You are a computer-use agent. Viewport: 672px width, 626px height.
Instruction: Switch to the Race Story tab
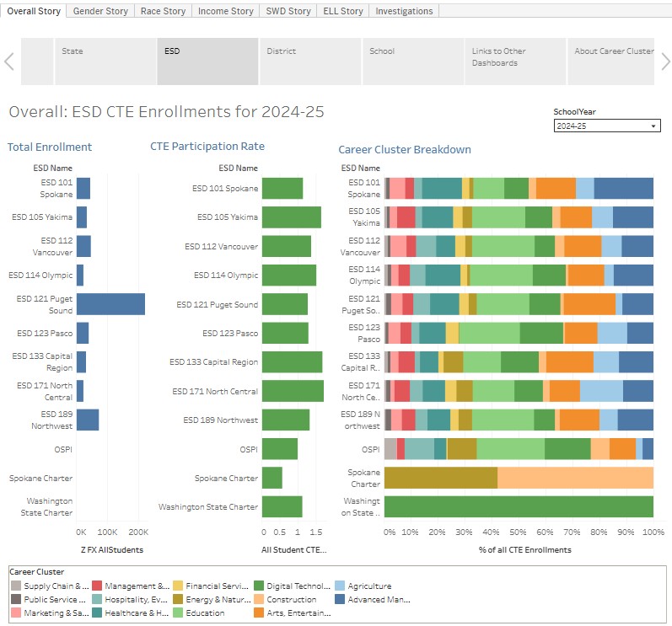[163, 11]
